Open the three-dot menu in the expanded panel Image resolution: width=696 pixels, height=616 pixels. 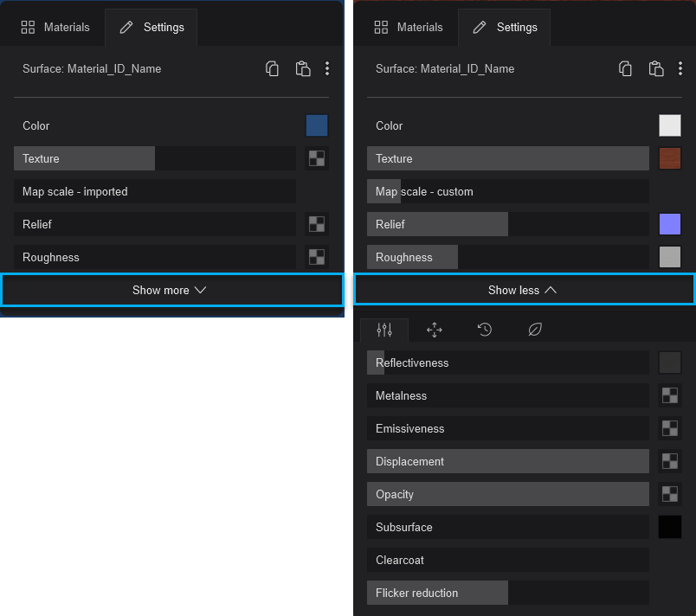[680, 68]
